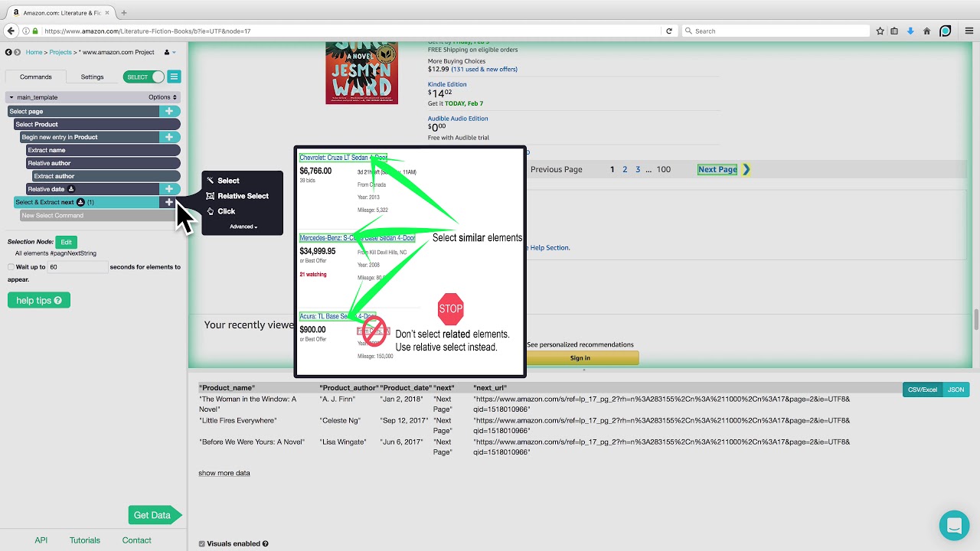Bookmark page with the star icon
The image size is (980, 551).
point(880,31)
